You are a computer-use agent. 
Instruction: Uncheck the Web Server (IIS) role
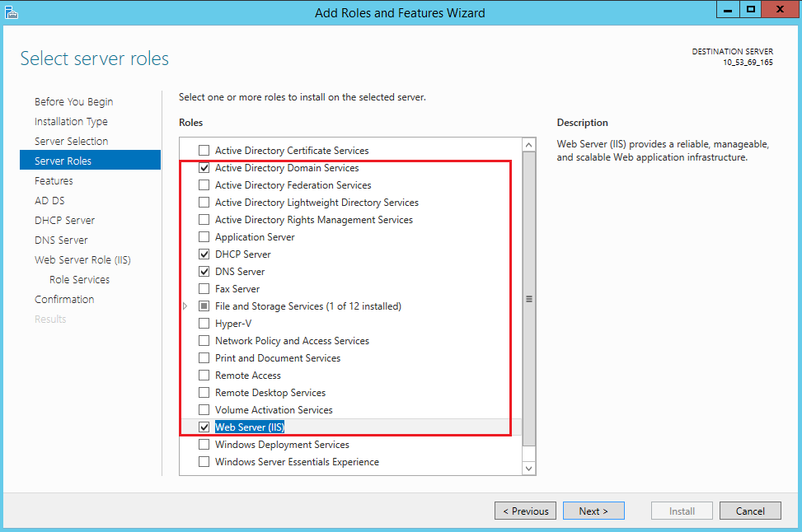(204, 427)
